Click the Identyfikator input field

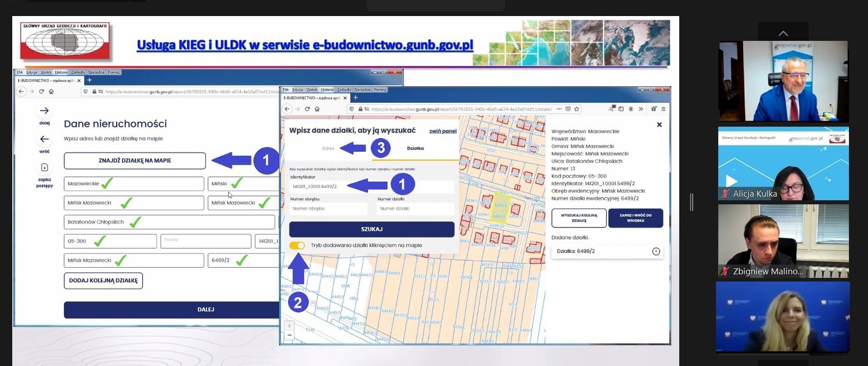point(372,186)
